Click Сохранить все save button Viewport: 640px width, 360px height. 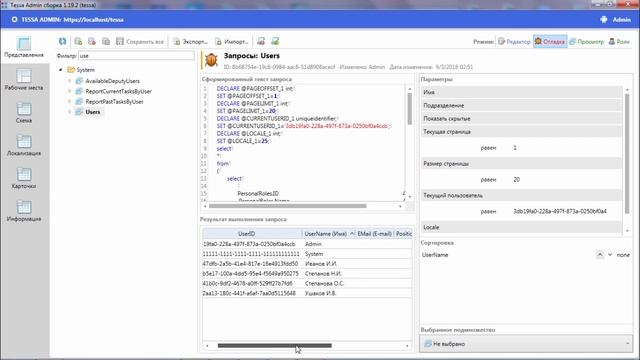pos(140,42)
